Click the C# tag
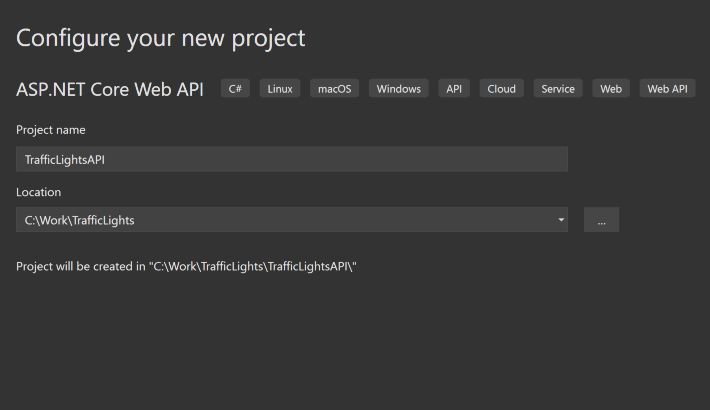Viewport: 710px width, 410px height. [235, 89]
